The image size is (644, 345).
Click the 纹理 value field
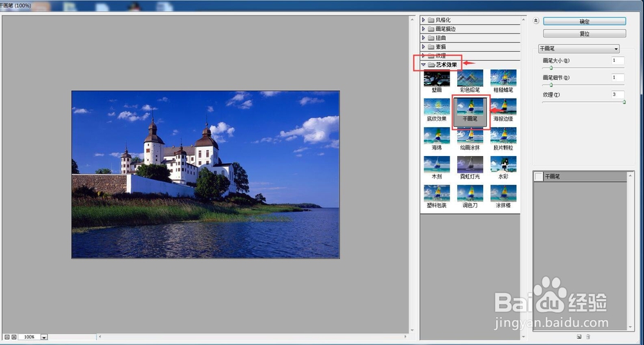(618, 95)
